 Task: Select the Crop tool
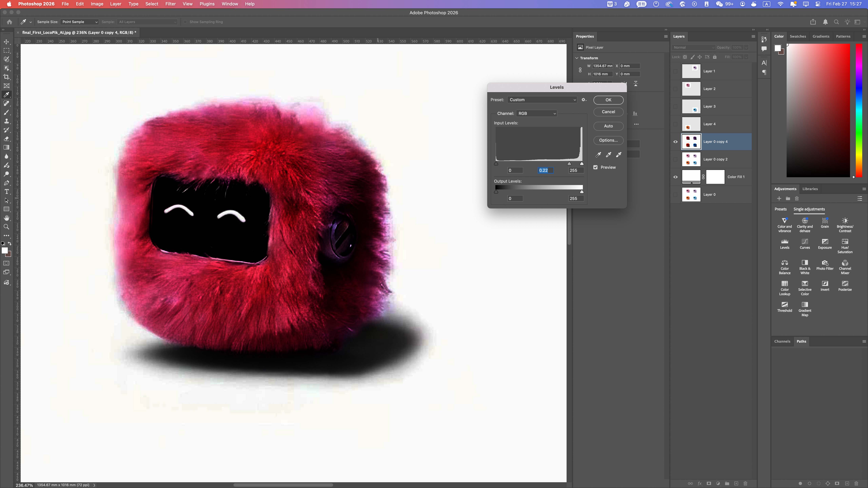(x=6, y=77)
